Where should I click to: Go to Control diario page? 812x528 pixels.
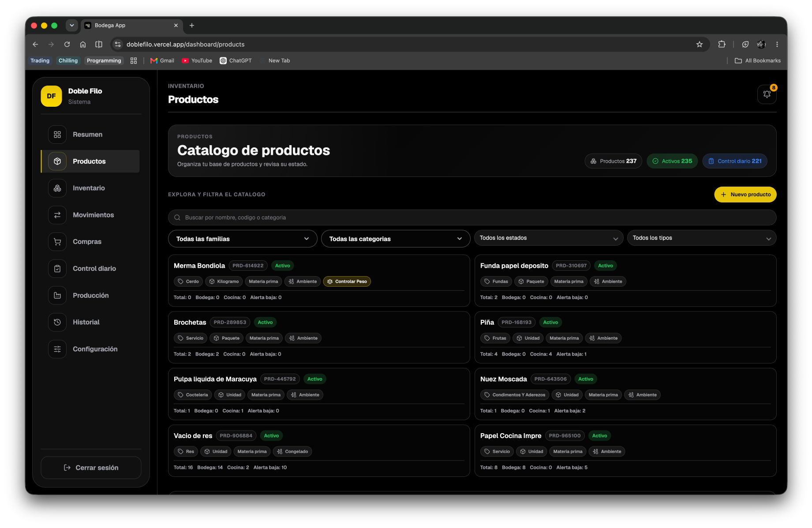click(90, 269)
